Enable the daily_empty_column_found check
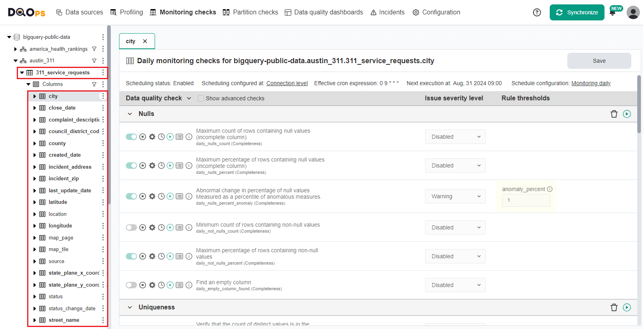This screenshot has height=329, width=644. point(131,285)
